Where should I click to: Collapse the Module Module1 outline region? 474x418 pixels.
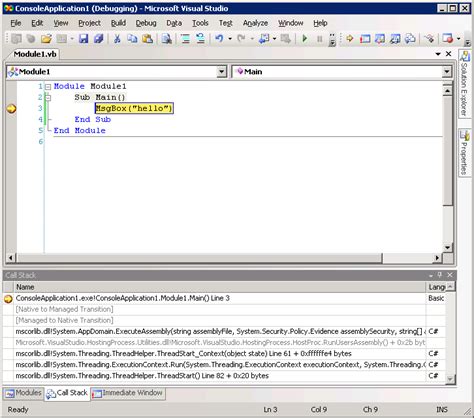click(x=48, y=87)
